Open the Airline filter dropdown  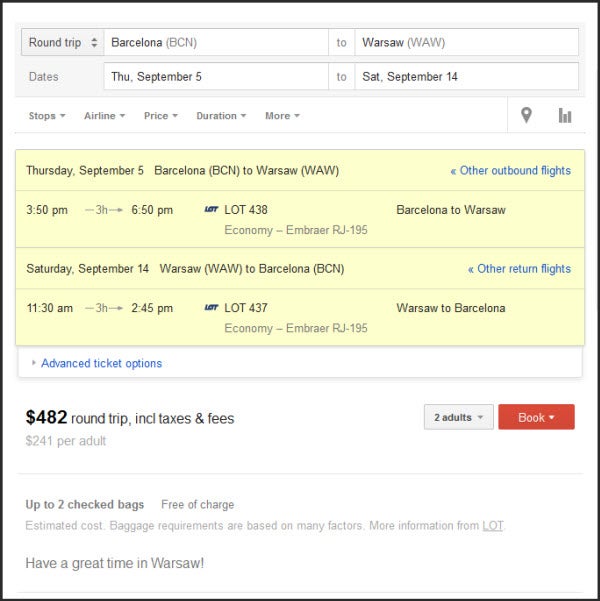(x=105, y=116)
